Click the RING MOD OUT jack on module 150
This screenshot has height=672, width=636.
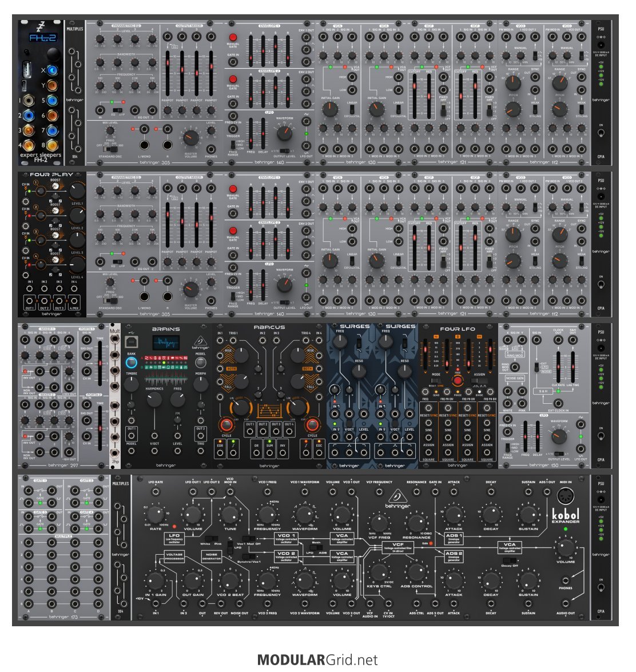(x=515, y=367)
